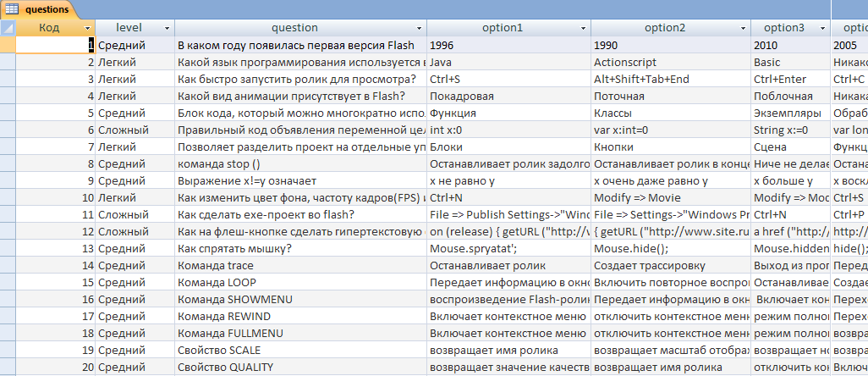868x376 pixels.
Task: Click the option3 cell 'Поблочная'
Action: coord(791,97)
